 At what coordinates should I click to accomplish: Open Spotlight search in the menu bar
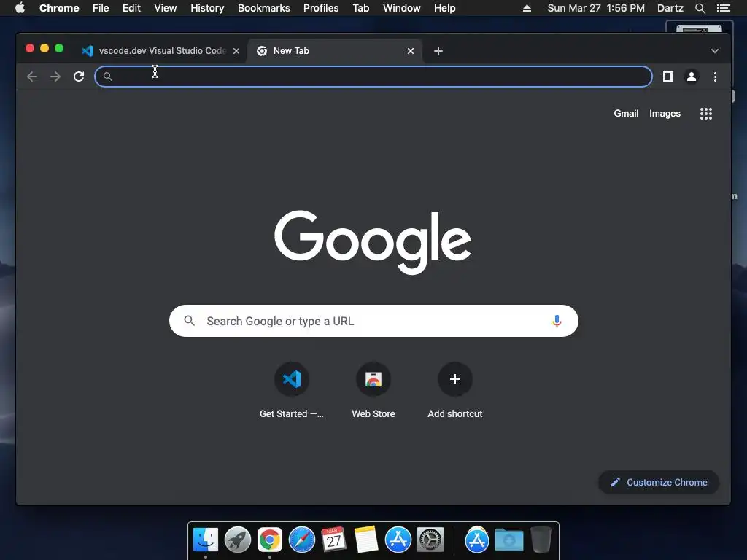coord(700,8)
